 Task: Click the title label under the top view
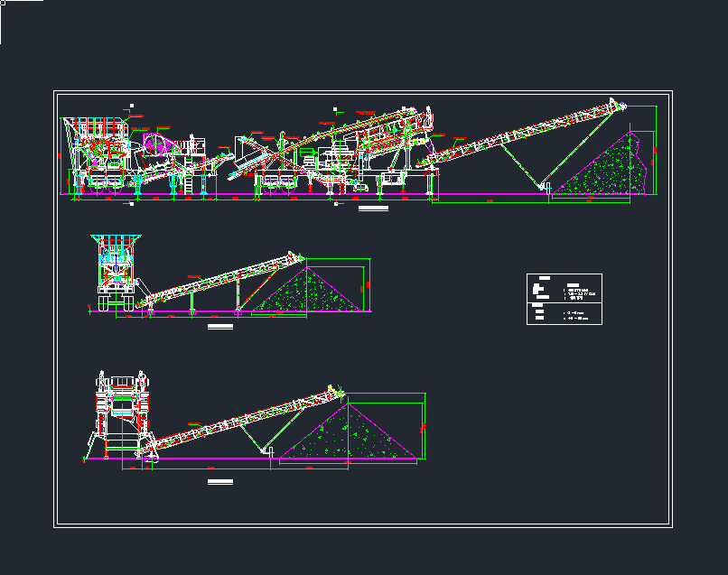(x=373, y=209)
